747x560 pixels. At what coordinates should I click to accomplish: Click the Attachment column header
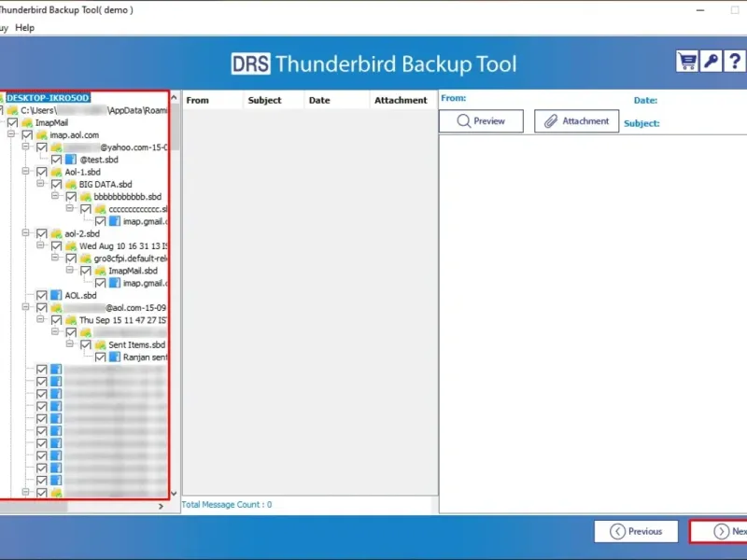(x=403, y=100)
